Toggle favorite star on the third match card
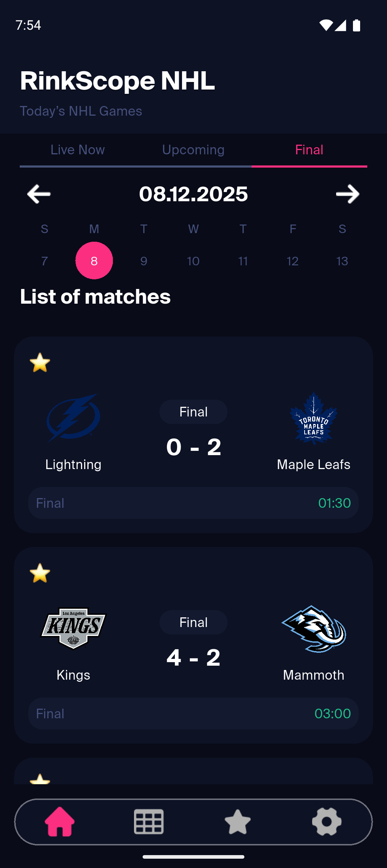The height and width of the screenshot is (868, 387). coord(40,779)
